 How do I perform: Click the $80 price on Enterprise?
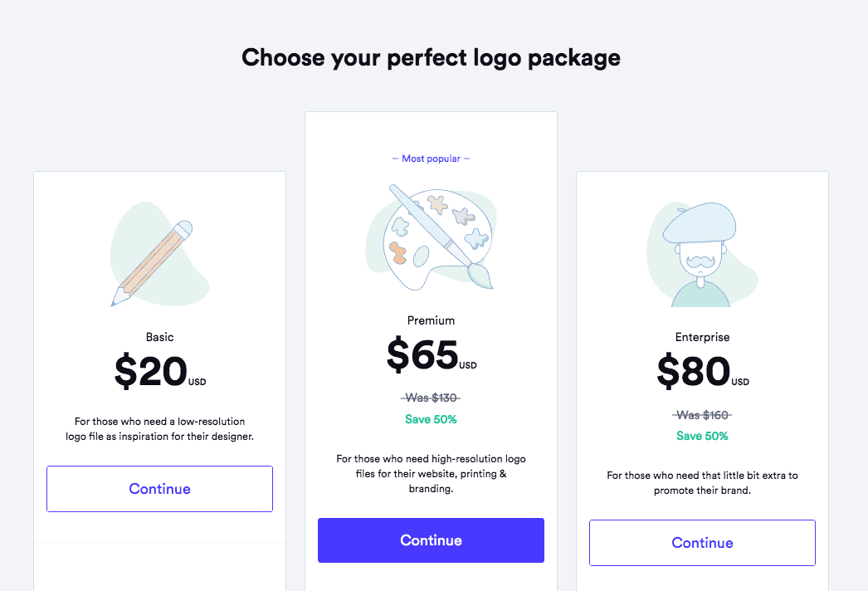[x=695, y=372]
